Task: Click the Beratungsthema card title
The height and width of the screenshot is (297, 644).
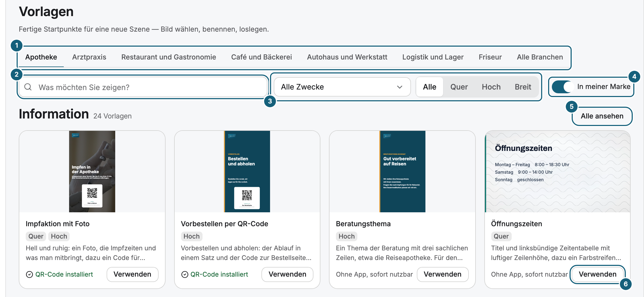Action: [x=363, y=224]
